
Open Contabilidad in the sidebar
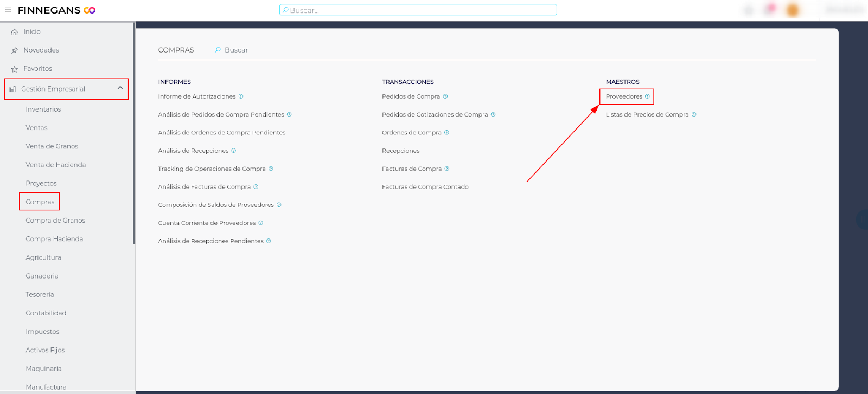coord(46,313)
